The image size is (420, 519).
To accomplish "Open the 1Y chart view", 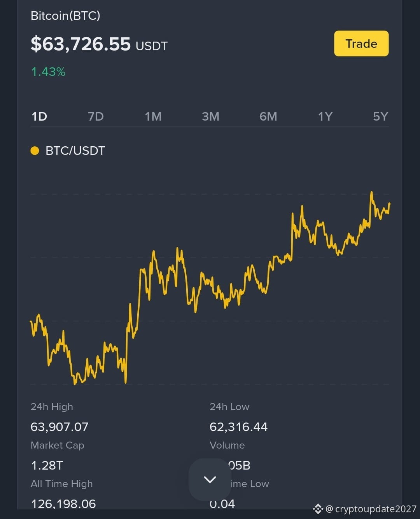I will [x=325, y=116].
